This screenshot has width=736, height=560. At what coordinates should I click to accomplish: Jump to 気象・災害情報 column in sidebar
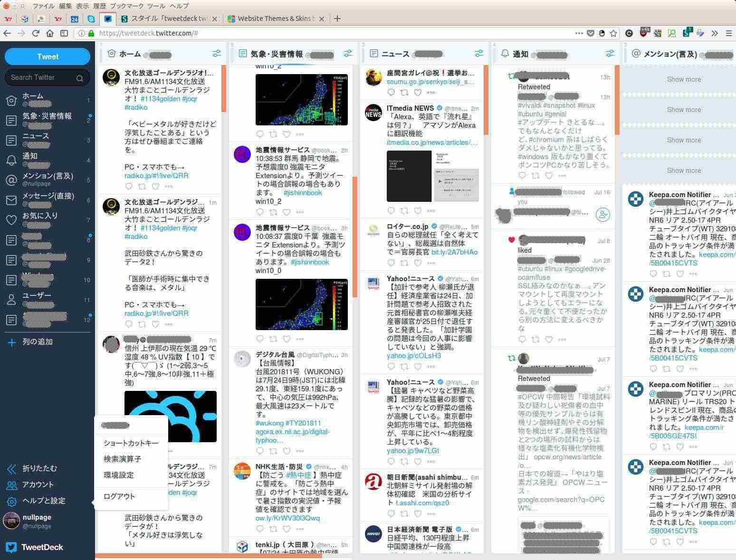coord(48,120)
